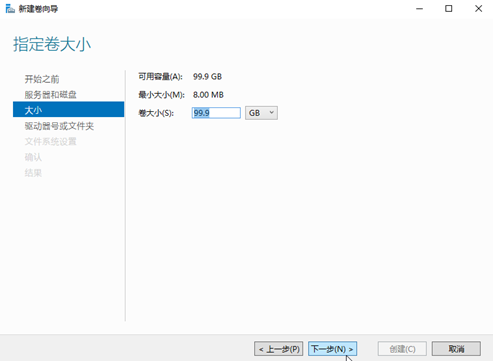Click the greyed-out 文件系统设置 step
493x361 pixels.
[x=50, y=142]
